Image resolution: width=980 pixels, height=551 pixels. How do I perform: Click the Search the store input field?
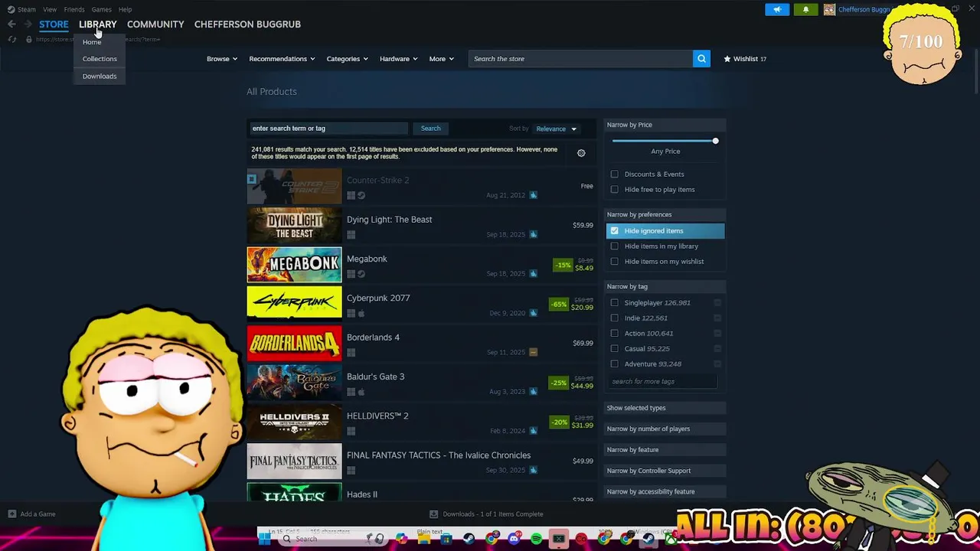click(580, 59)
